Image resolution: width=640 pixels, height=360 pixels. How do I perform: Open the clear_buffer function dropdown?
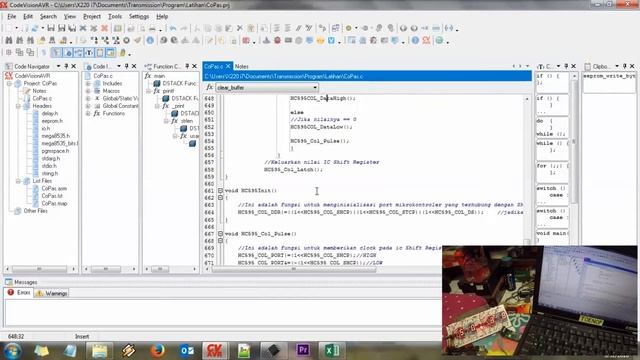(x=315, y=87)
